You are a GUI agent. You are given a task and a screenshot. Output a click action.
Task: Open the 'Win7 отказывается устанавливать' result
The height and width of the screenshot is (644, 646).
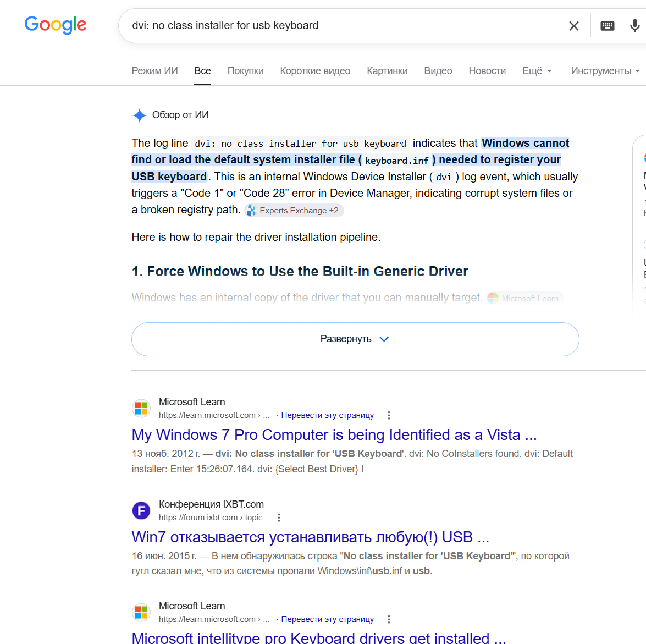(x=310, y=537)
